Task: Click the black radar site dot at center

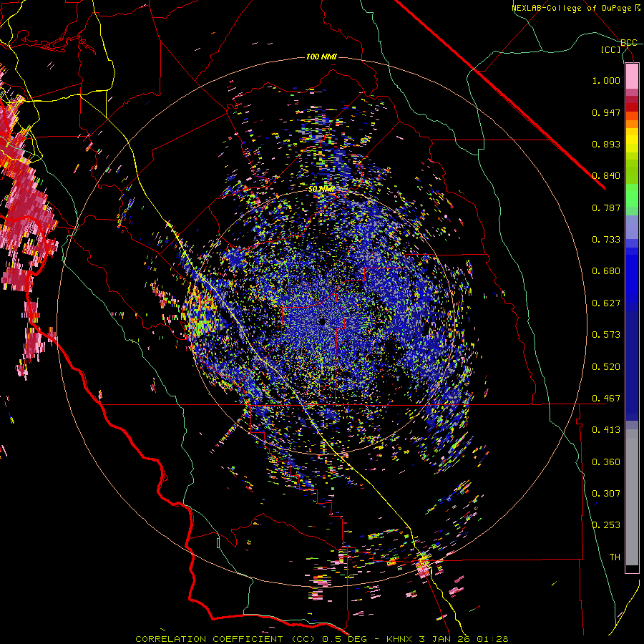Action: tap(322, 322)
